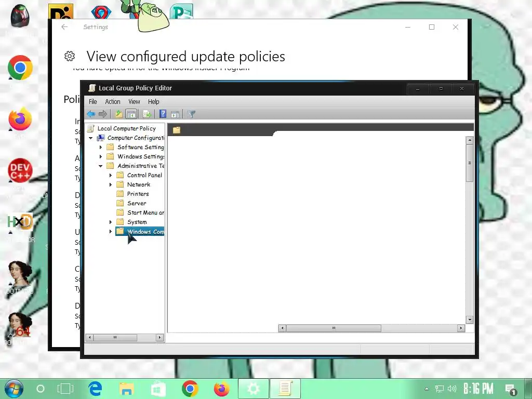Collapse the Administrative Templates node arrow
This screenshot has height=399, width=532.
[100, 166]
